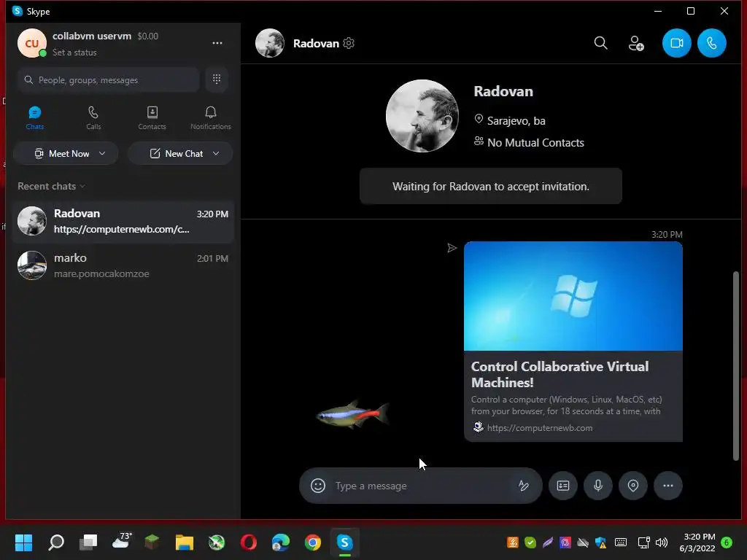
Task: Click No Mutual Contacts text
Action: pyautogui.click(x=535, y=143)
